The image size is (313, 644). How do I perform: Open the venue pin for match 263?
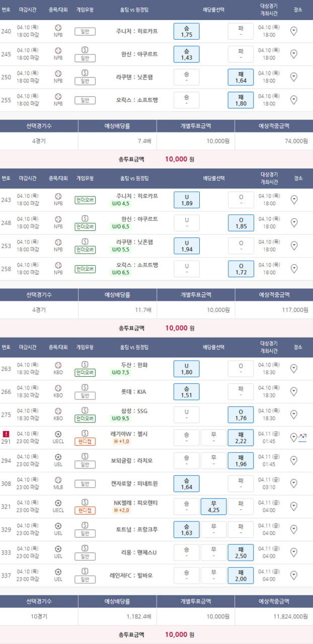pos(294,369)
